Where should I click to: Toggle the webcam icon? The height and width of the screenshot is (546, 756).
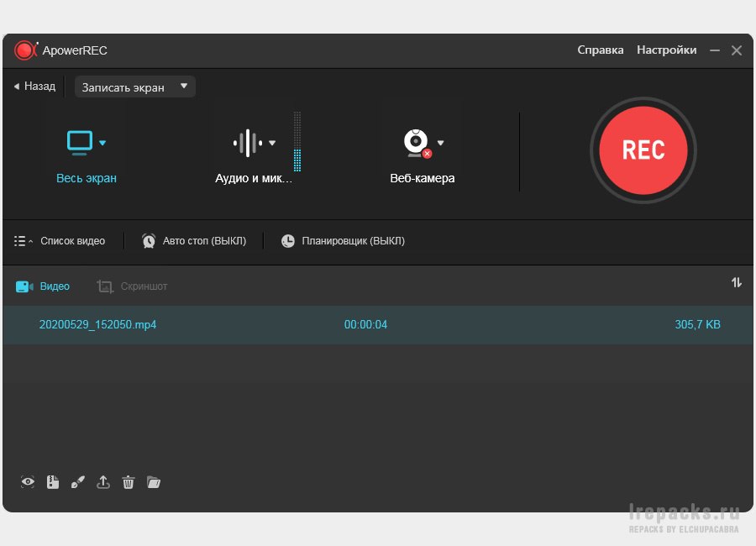pos(417,144)
